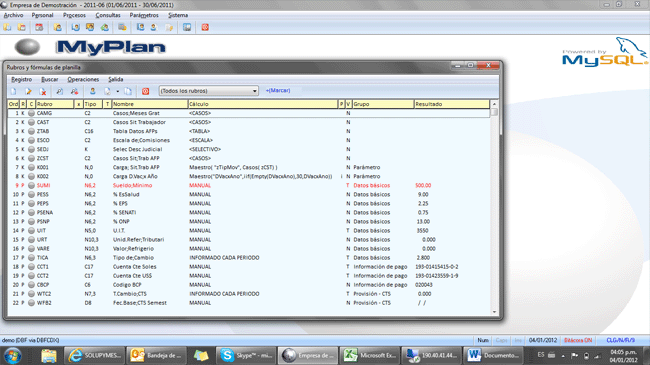
Task: Click the faded document with pencil main toolbar icon
Action: [170, 27]
